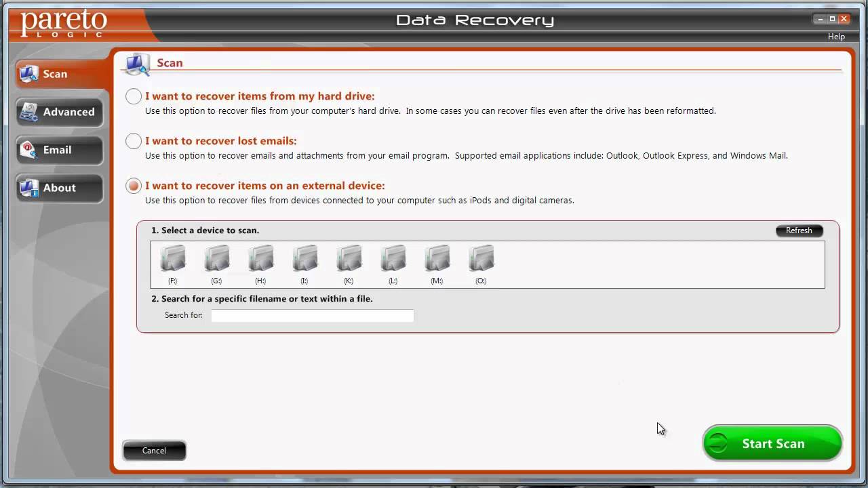This screenshot has width=868, height=488.
Task: Click the 'Search for a specific filename' heading
Action: click(x=262, y=299)
